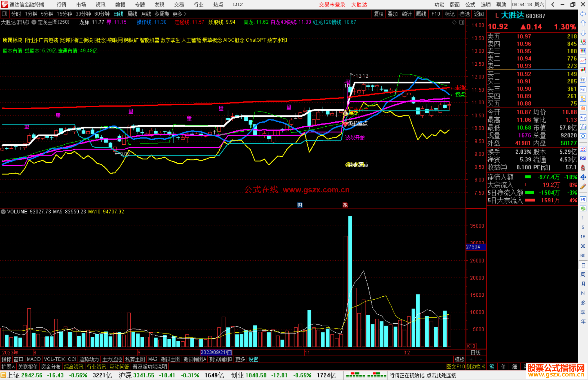
Task: Open the F10 info sidebar icon
Action: click(583, 89)
